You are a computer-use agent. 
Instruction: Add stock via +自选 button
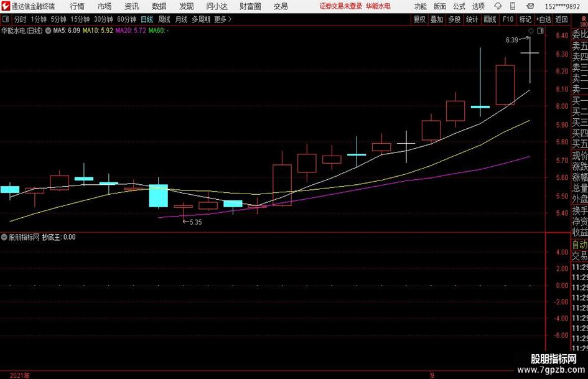coord(544,19)
